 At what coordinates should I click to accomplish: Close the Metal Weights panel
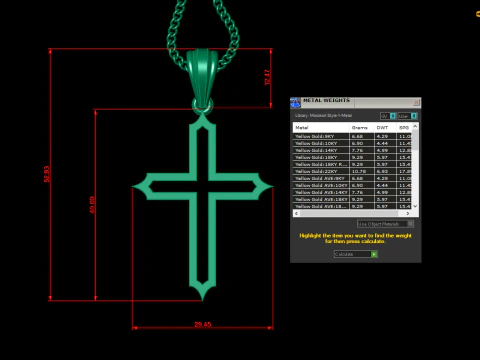[x=416, y=102]
